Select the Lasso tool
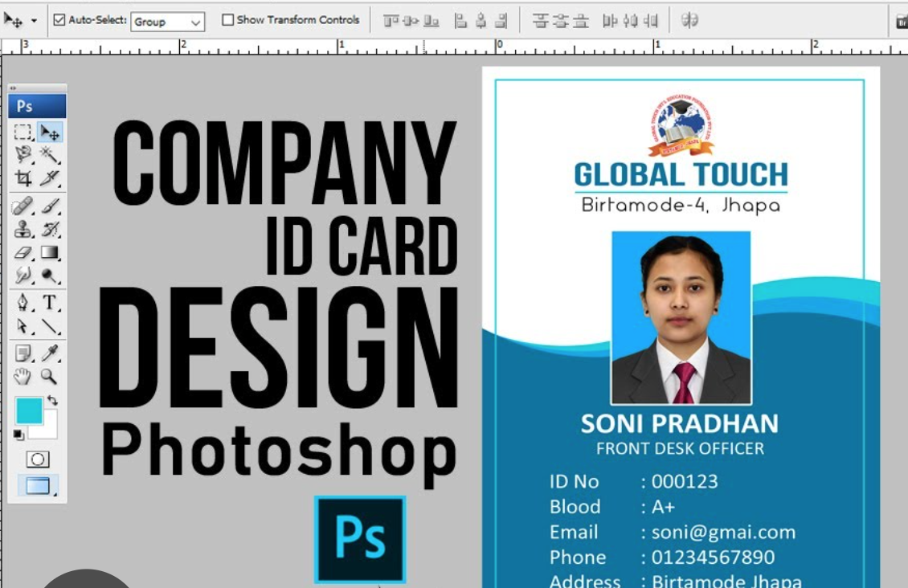 (23, 154)
